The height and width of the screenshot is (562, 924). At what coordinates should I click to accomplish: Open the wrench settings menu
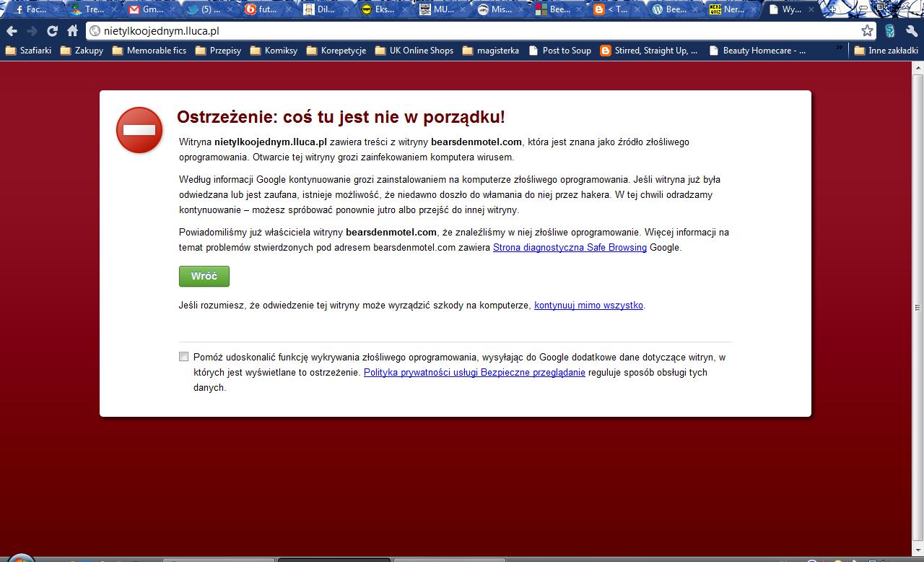911,31
